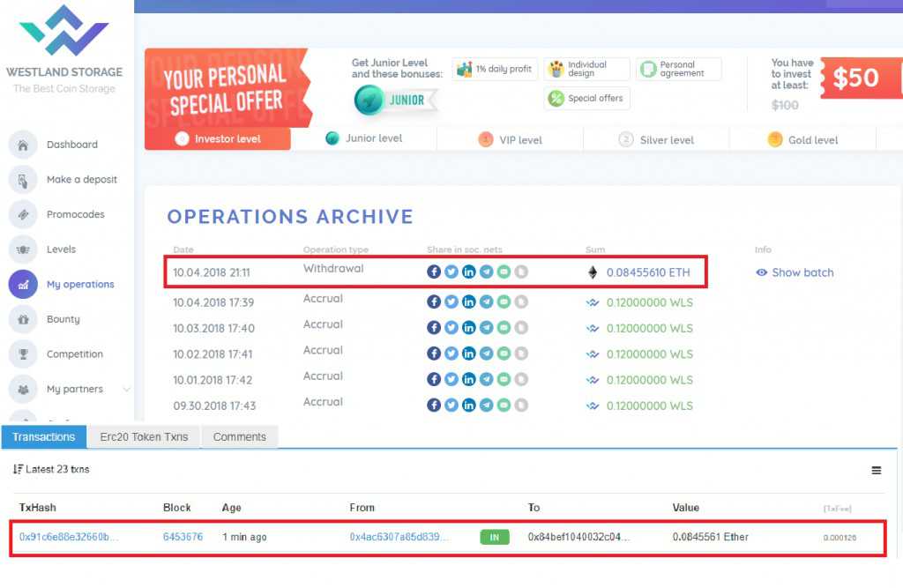Open the Promocodes menu item
The height and width of the screenshot is (588, 903).
pos(76,214)
